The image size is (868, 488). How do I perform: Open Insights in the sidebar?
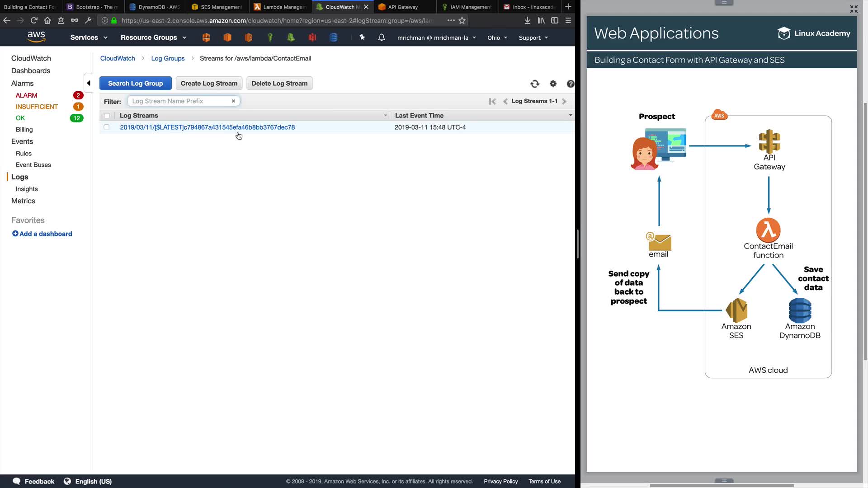(x=27, y=189)
